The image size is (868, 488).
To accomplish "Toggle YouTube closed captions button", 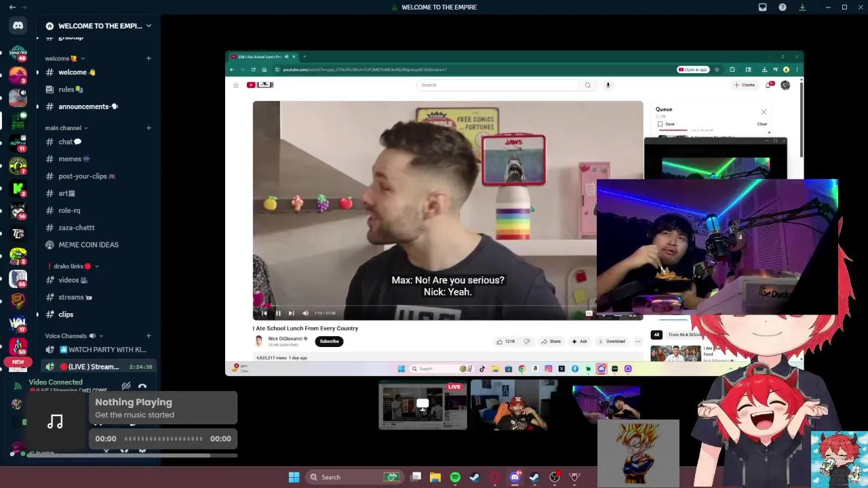I will (589, 313).
